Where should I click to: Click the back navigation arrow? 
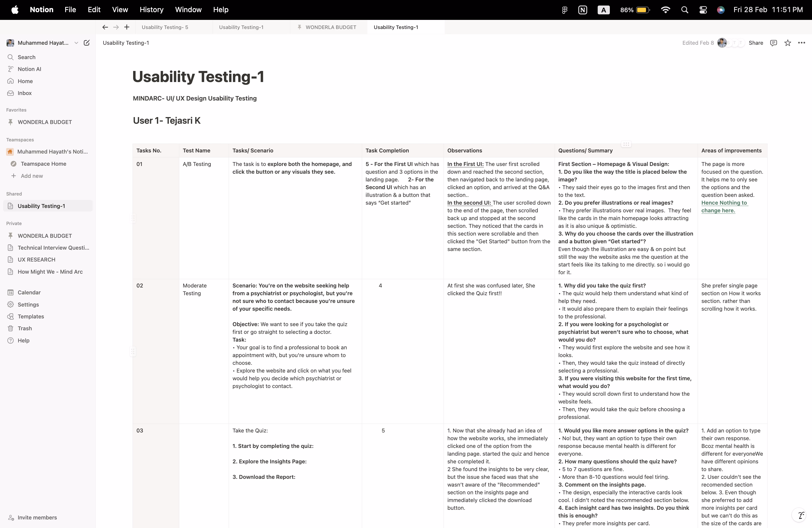click(105, 27)
